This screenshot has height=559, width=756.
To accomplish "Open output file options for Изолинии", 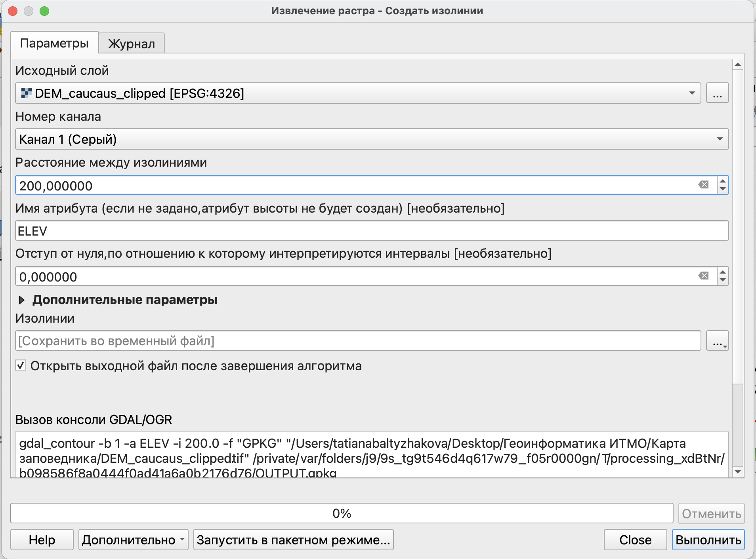I will click(717, 341).
